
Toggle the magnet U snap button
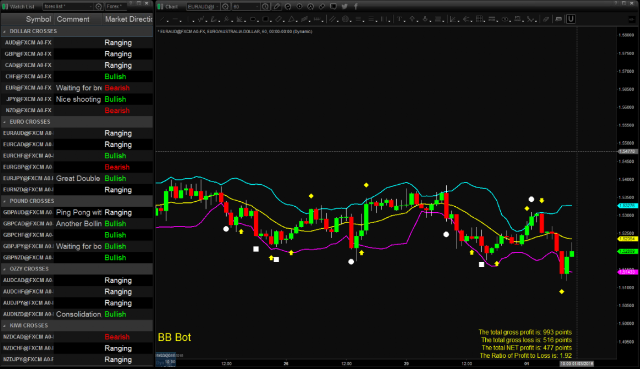pyautogui.click(x=571, y=19)
